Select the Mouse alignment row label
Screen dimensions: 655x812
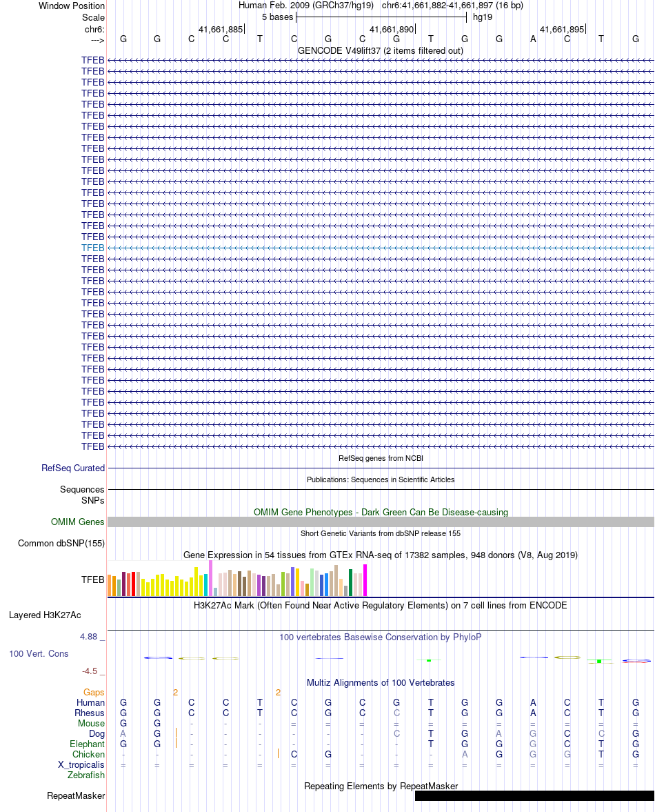pos(91,724)
